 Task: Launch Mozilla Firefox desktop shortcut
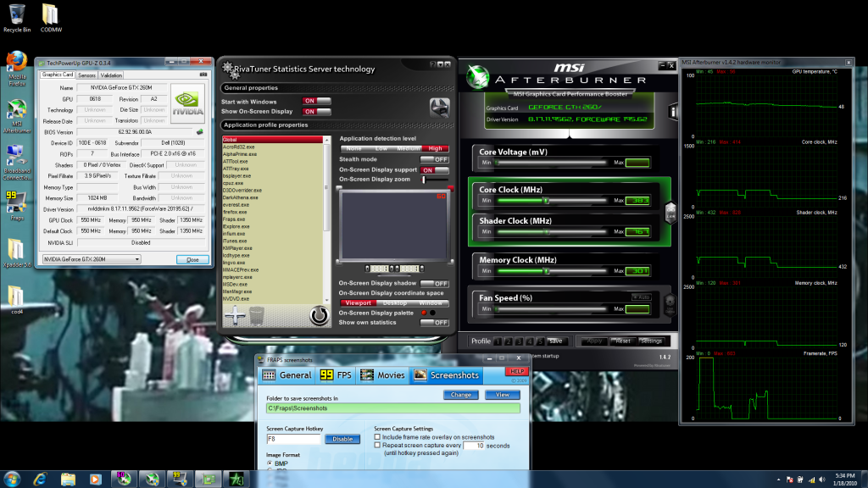(x=17, y=69)
